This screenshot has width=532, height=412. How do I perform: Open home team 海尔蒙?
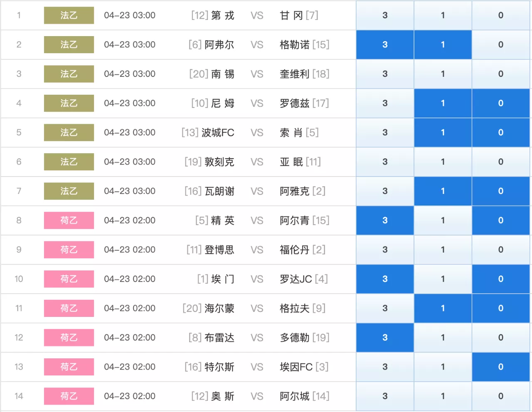tap(219, 308)
